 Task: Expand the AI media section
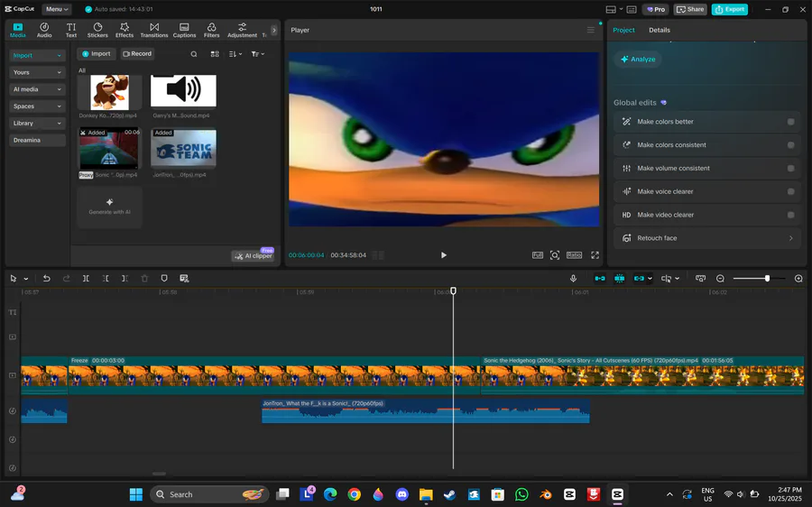point(37,89)
